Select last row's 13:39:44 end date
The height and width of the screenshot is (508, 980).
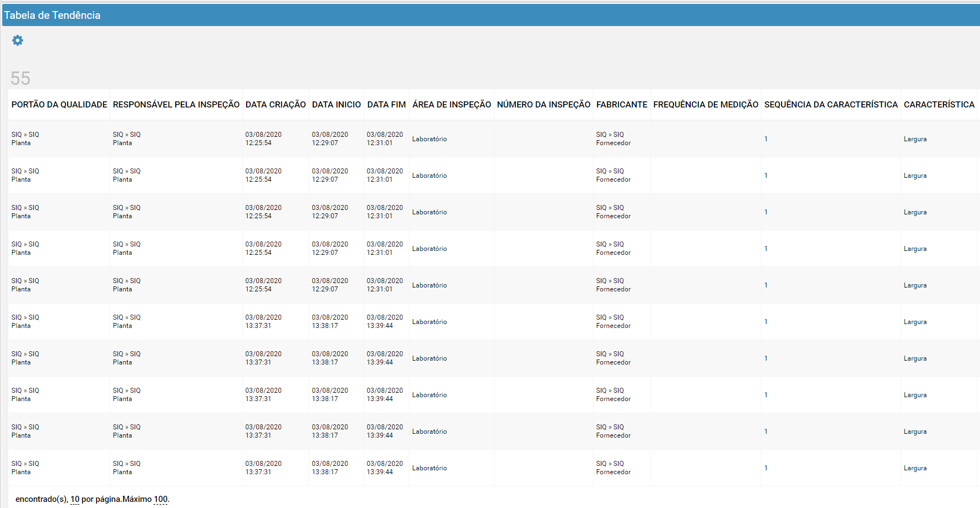(x=385, y=468)
